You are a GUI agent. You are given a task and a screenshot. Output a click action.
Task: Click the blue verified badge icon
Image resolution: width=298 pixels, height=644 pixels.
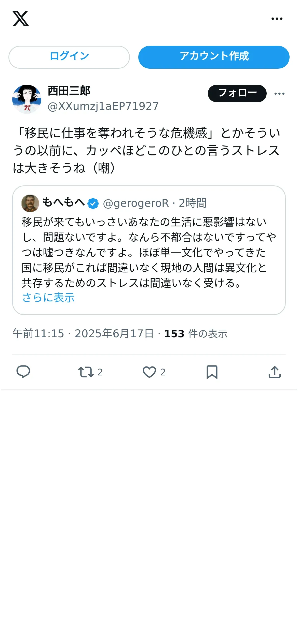tap(93, 203)
